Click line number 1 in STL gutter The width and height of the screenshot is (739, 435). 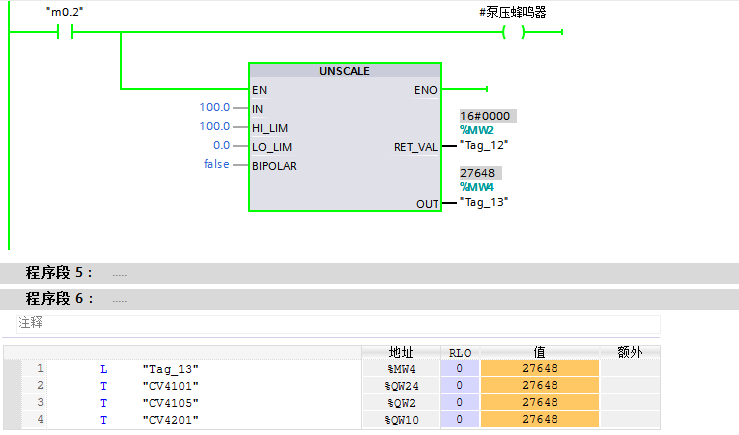[40, 368]
